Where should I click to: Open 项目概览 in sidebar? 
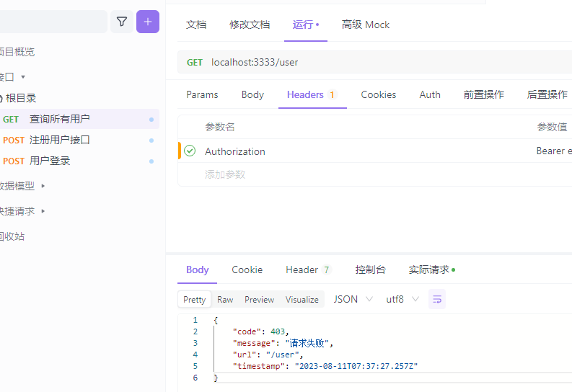tap(17, 52)
